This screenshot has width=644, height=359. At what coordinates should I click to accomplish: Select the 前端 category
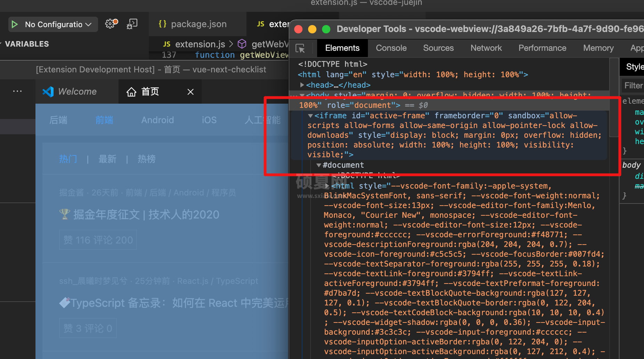coord(104,120)
